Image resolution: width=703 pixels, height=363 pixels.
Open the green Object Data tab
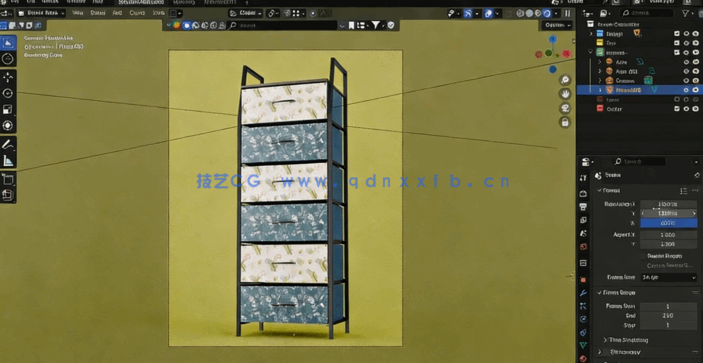583,346
